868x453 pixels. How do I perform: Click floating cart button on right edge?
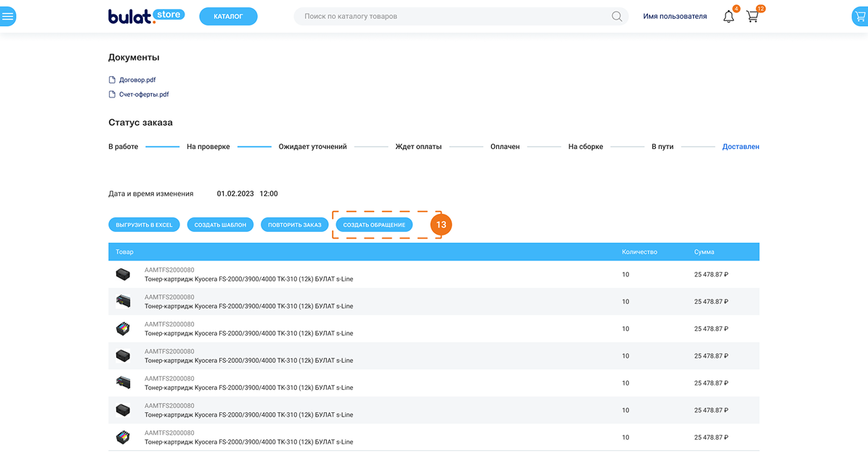[860, 16]
